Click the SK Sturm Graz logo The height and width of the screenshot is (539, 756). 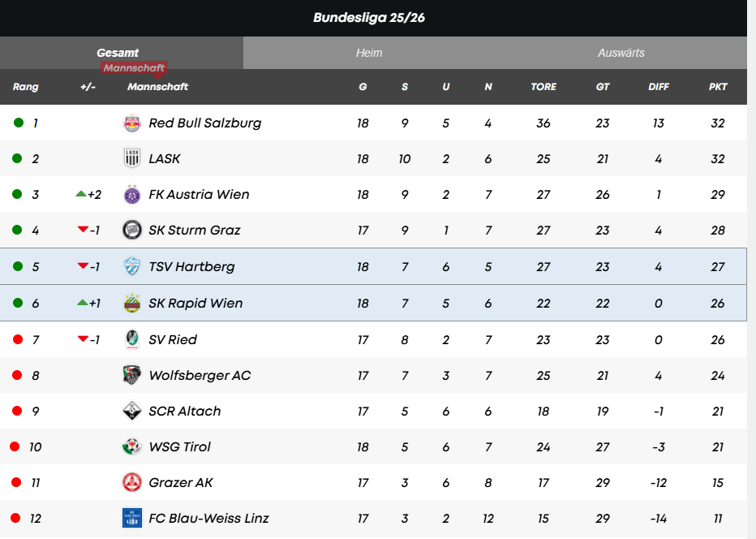click(131, 231)
